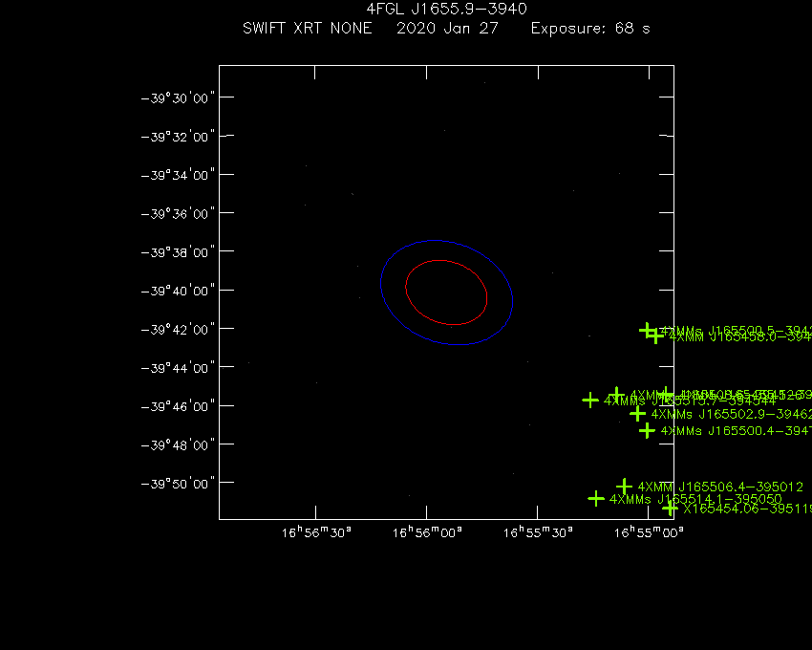Click the declination label -39°50'00"
This screenshot has height=650, width=812.
[x=178, y=484]
